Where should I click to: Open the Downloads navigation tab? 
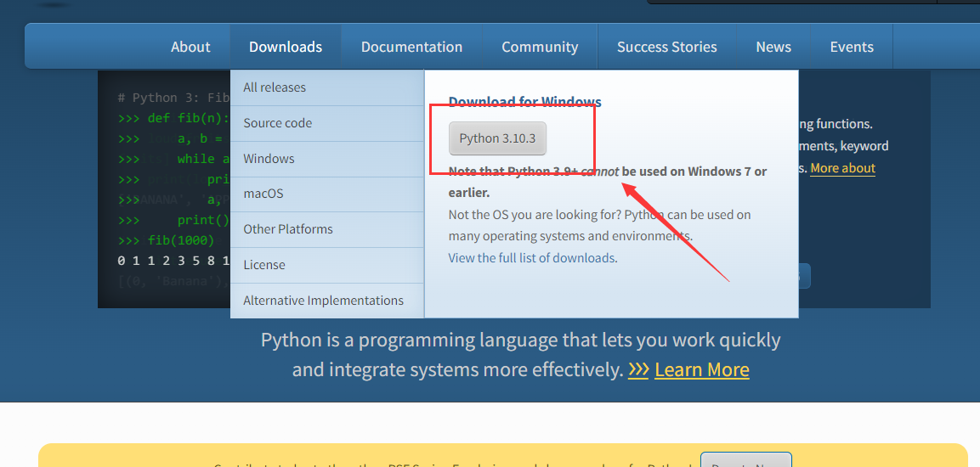(286, 47)
